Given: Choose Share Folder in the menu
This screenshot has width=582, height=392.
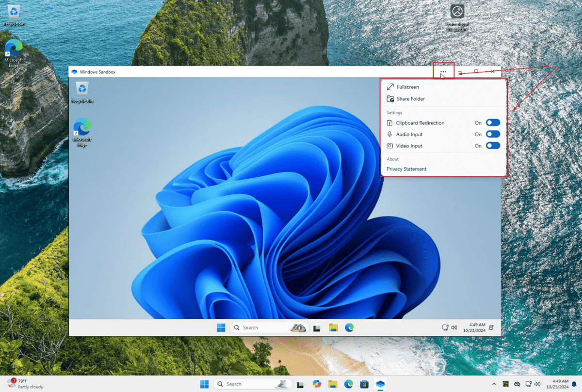Looking at the screenshot, I should coord(410,99).
